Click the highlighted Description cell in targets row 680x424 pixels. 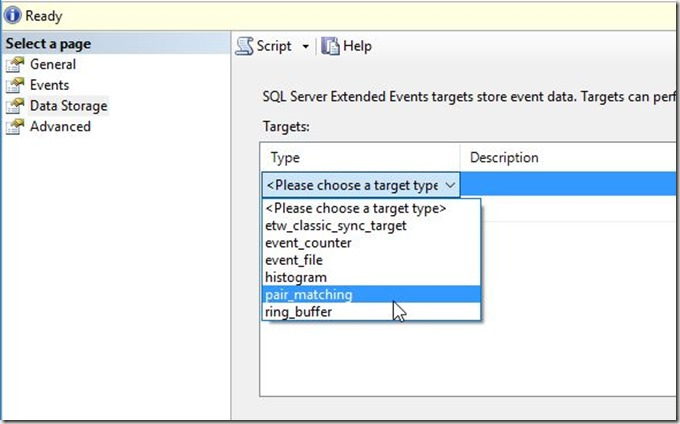coord(569,184)
